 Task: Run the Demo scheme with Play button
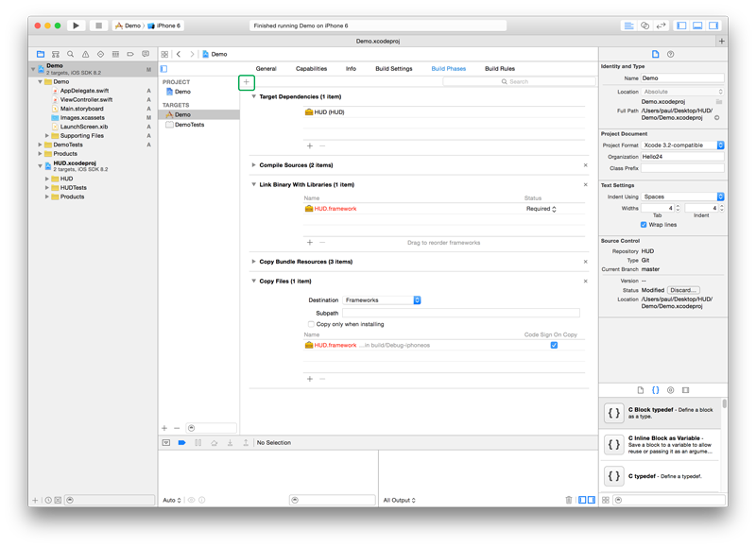point(76,26)
